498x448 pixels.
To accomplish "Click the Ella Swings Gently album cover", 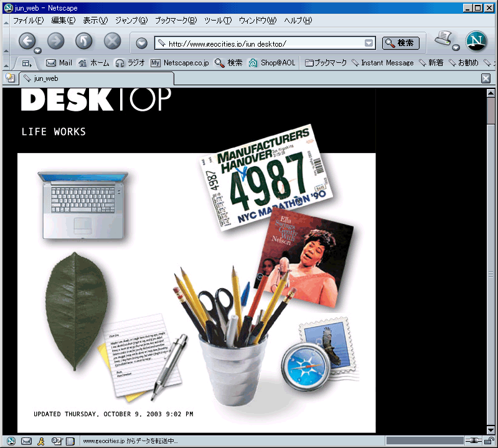I will point(304,258).
